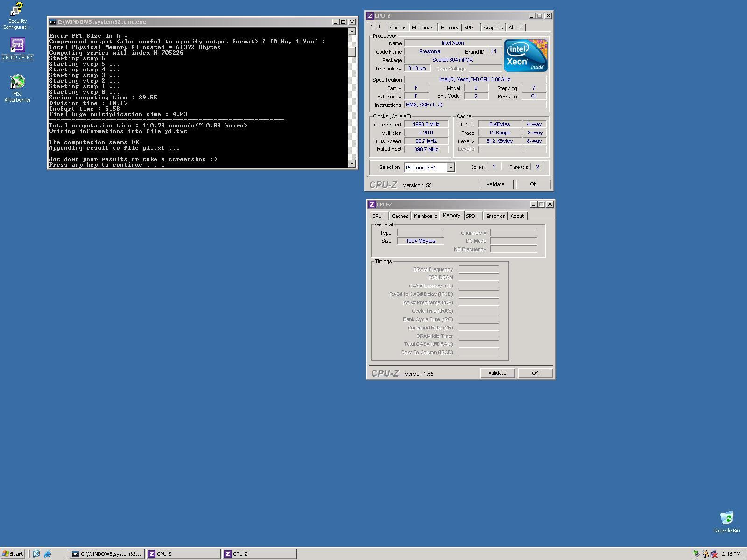Minimize the top CPU-Z window
747x560 pixels.
tap(532, 16)
